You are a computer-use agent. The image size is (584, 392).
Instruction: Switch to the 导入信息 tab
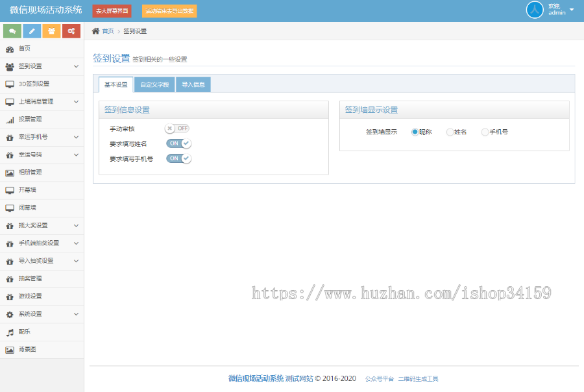(193, 84)
